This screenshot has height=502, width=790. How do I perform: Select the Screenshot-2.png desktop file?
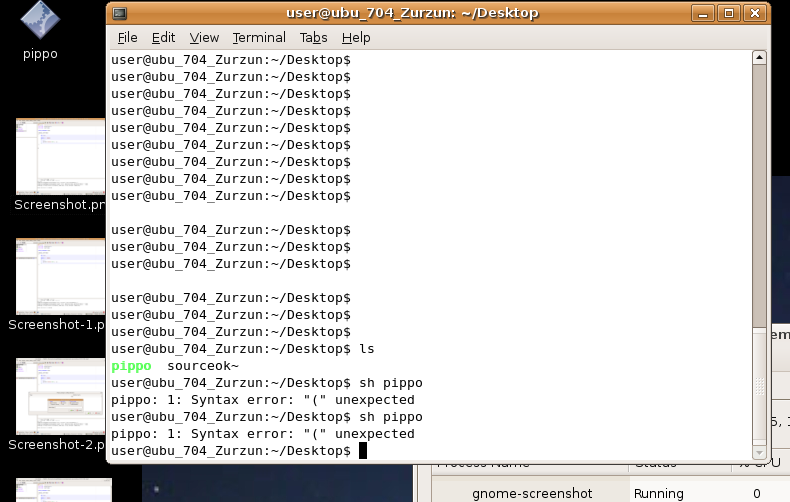click(x=59, y=397)
